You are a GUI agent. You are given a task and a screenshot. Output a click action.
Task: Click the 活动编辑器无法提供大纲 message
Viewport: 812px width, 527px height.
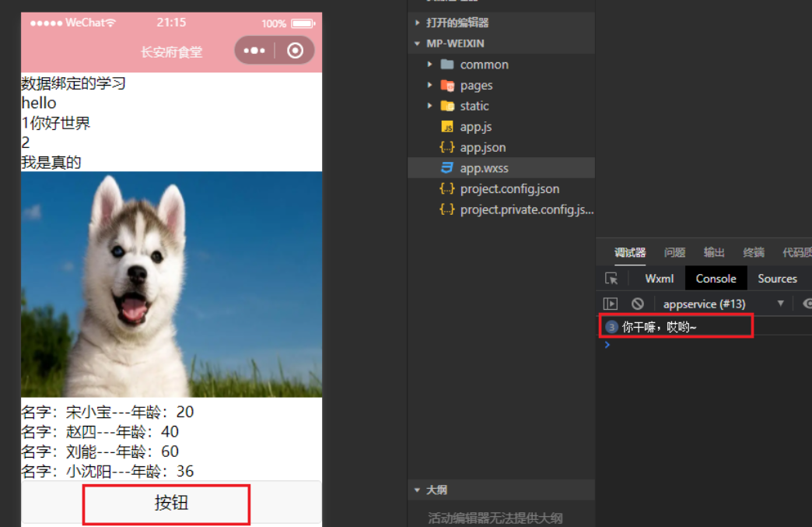tap(495, 518)
